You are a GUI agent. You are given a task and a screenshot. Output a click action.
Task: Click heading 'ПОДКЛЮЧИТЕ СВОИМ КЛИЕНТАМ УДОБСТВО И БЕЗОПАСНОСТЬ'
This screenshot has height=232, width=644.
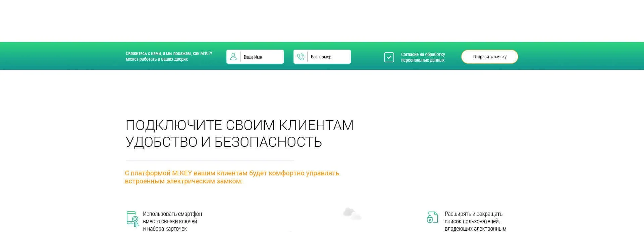(x=239, y=133)
